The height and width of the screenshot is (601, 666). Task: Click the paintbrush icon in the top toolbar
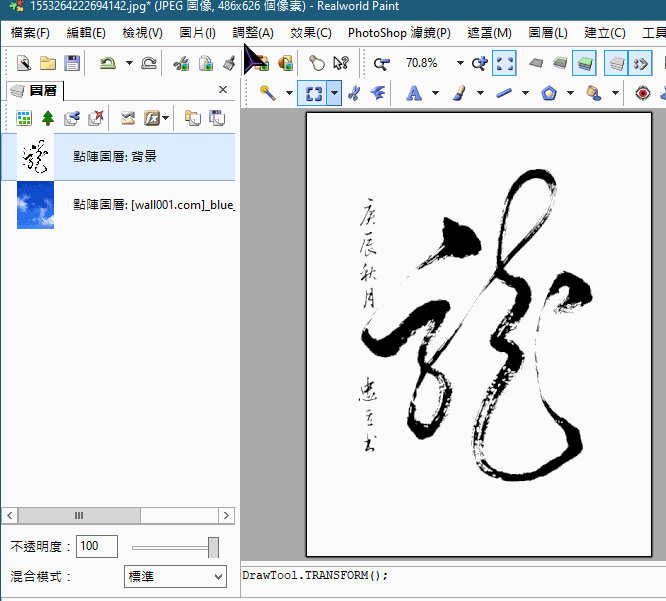pyautogui.click(x=229, y=63)
